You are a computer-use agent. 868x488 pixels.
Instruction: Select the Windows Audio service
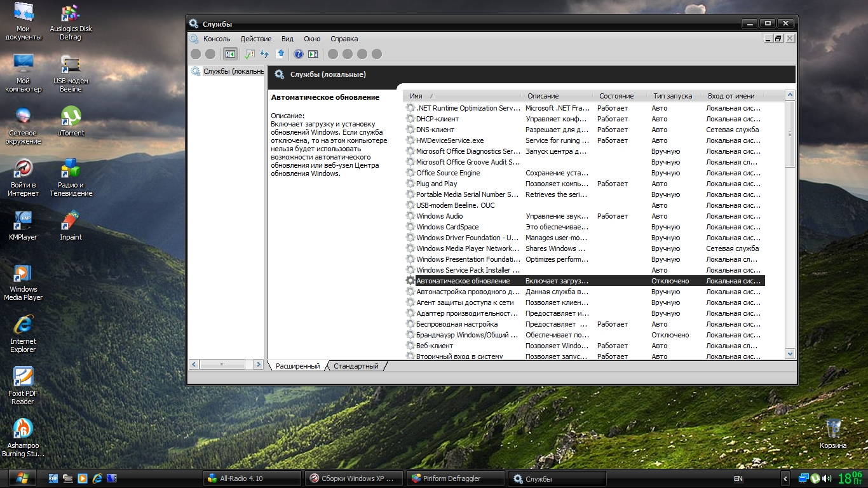click(x=585, y=216)
